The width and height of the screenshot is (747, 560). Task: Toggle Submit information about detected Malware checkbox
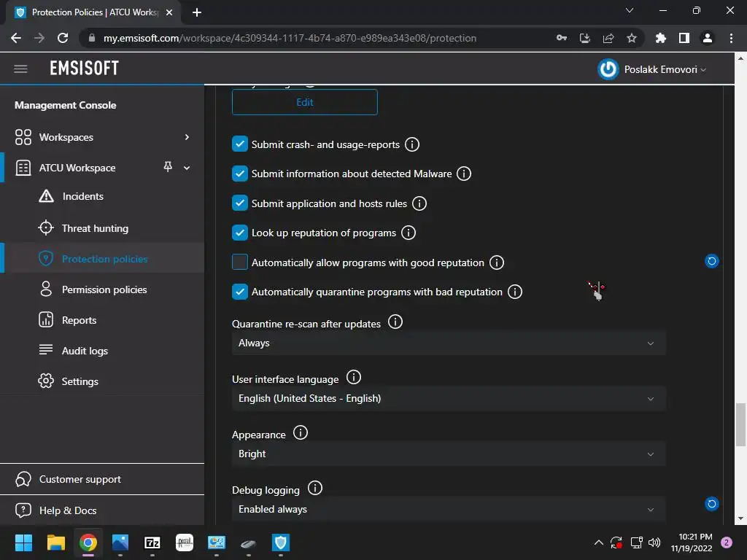pos(239,174)
